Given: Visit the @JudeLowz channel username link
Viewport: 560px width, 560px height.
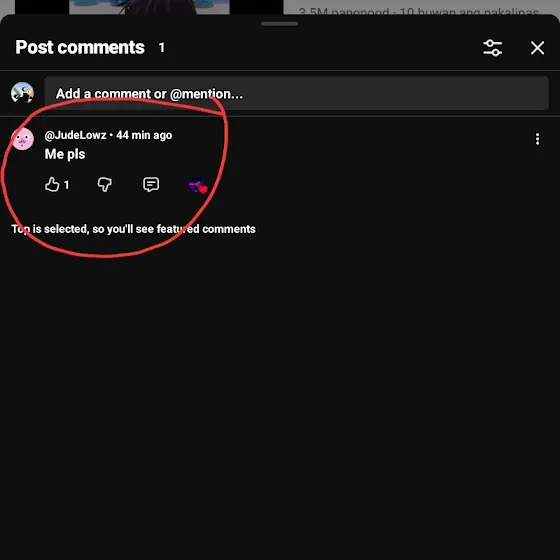Looking at the screenshot, I should pos(75,135).
